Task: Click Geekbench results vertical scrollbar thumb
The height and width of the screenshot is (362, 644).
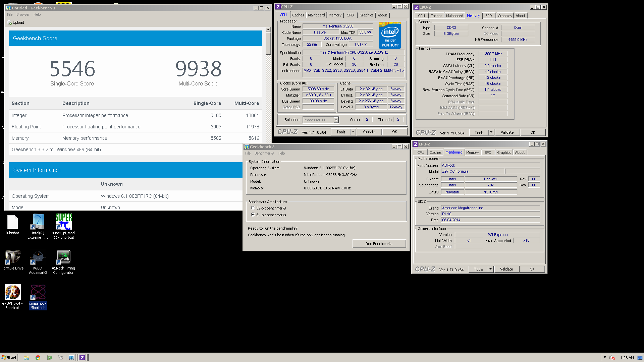Action: tap(268, 44)
